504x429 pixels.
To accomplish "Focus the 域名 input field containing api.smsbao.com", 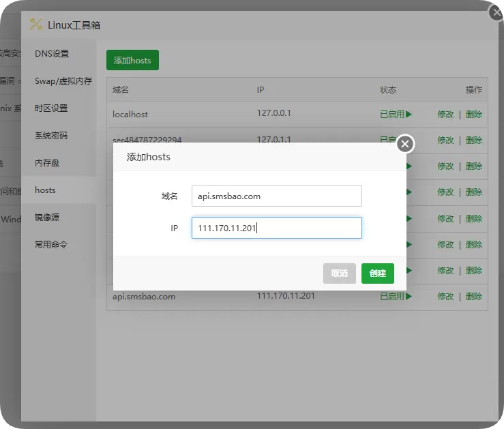I will pos(277,196).
